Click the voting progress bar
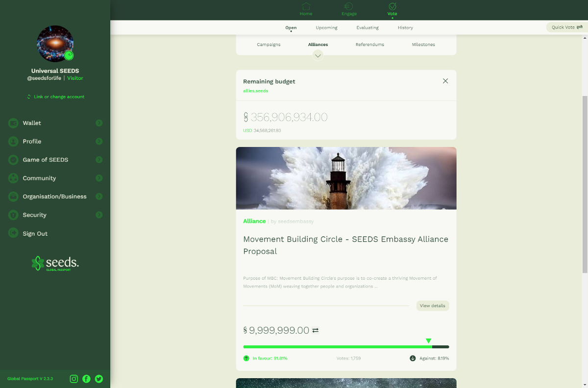 (x=346, y=347)
